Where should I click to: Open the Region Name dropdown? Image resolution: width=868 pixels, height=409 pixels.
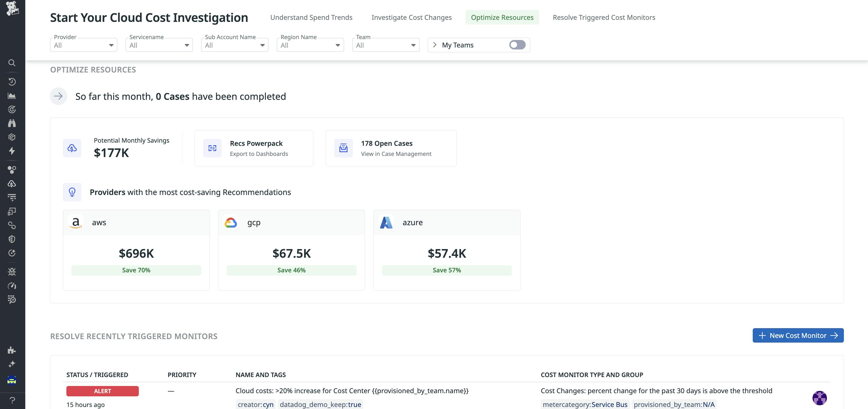pyautogui.click(x=310, y=45)
